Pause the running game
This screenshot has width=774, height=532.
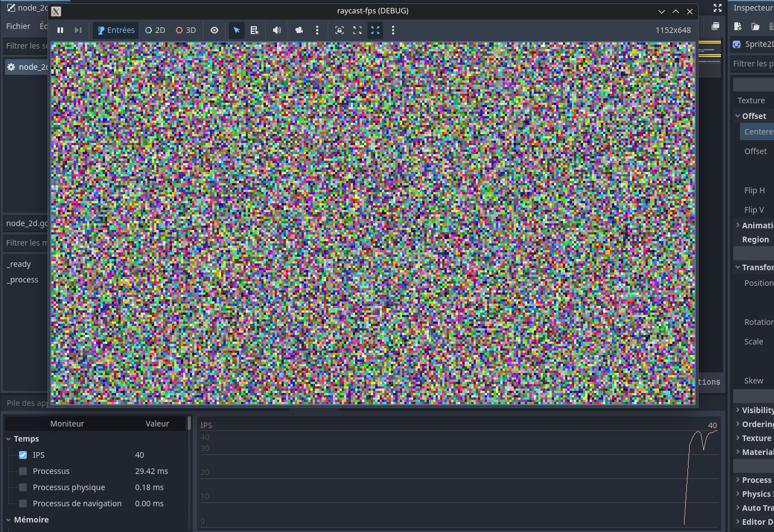point(60,30)
